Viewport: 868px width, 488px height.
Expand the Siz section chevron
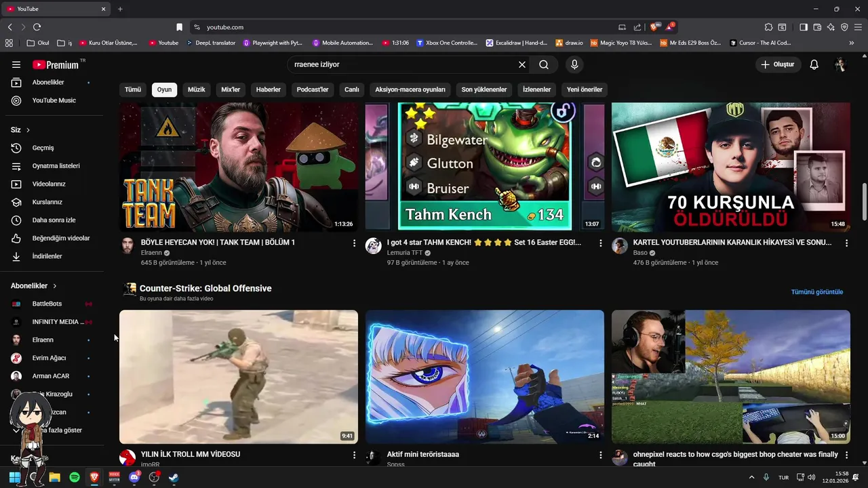tap(28, 129)
